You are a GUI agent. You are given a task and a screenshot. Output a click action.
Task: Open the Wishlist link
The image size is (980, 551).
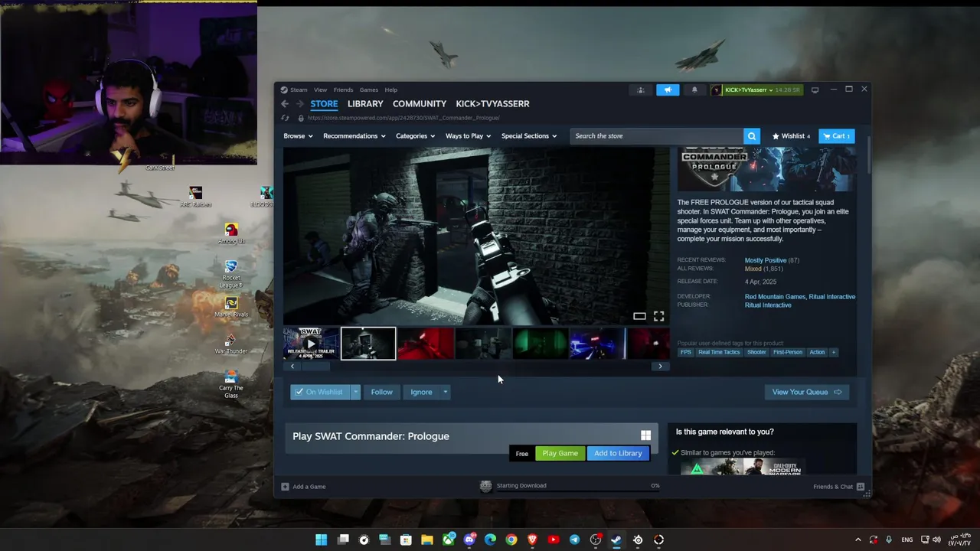pos(791,136)
